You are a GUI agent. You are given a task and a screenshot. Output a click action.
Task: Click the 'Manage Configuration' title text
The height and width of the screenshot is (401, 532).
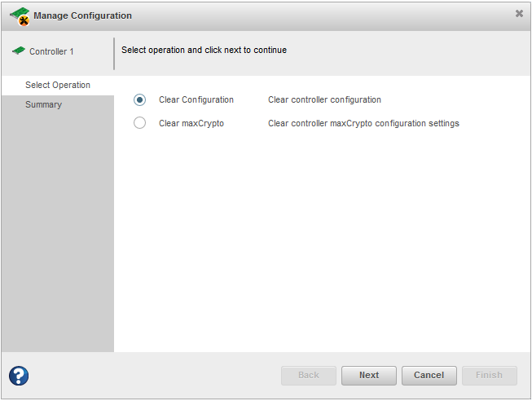pyautogui.click(x=82, y=15)
